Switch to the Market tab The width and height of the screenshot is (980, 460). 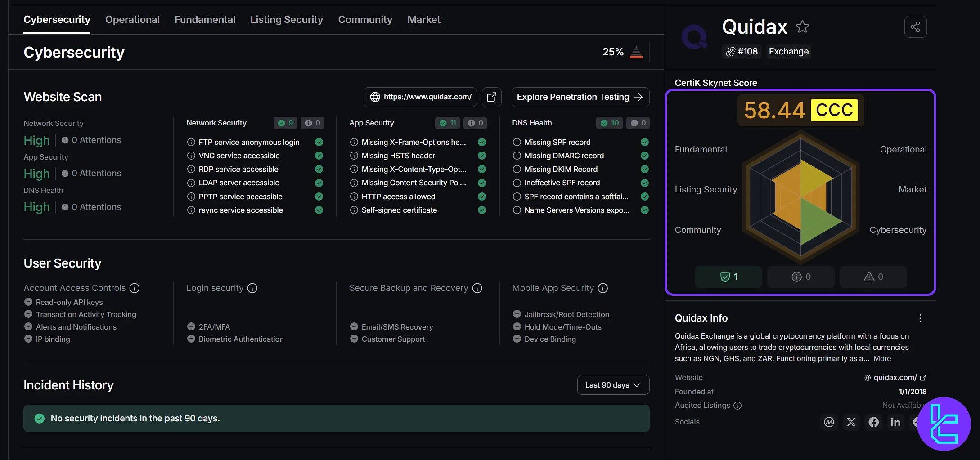[423, 19]
